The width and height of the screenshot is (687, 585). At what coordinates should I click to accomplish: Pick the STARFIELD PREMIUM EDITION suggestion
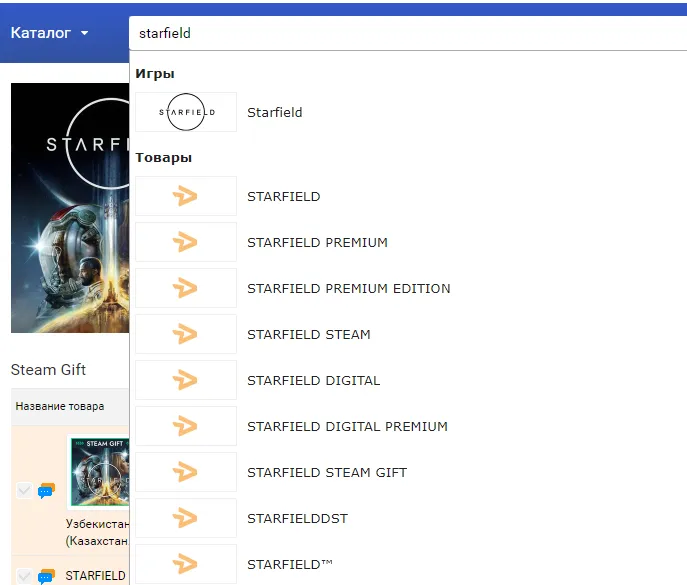click(x=349, y=288)
